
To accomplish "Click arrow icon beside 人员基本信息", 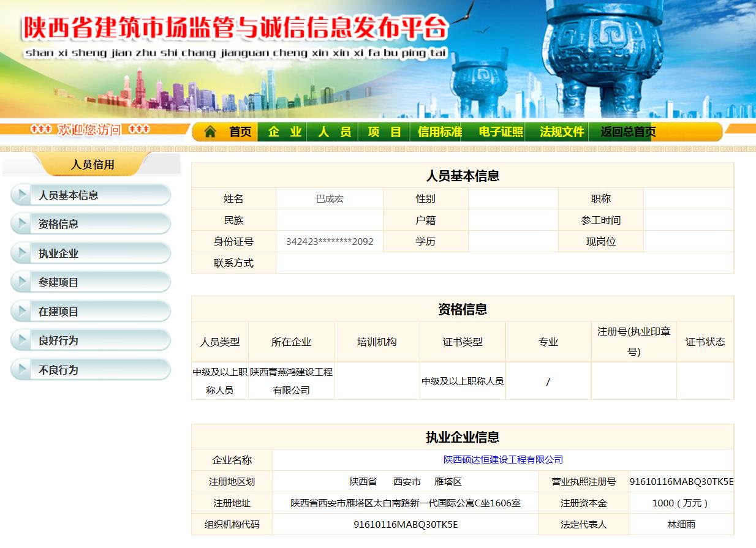I will 22,195.
